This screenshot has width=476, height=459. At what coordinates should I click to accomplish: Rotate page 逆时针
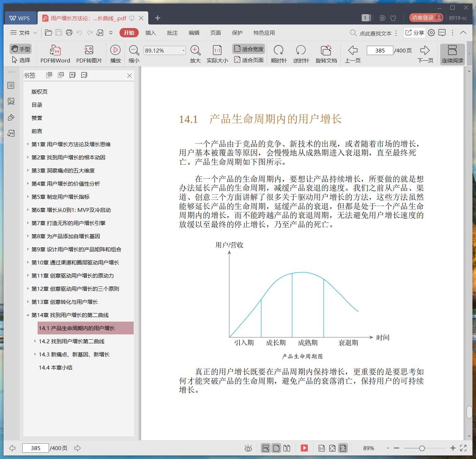(x=301, y=54)
